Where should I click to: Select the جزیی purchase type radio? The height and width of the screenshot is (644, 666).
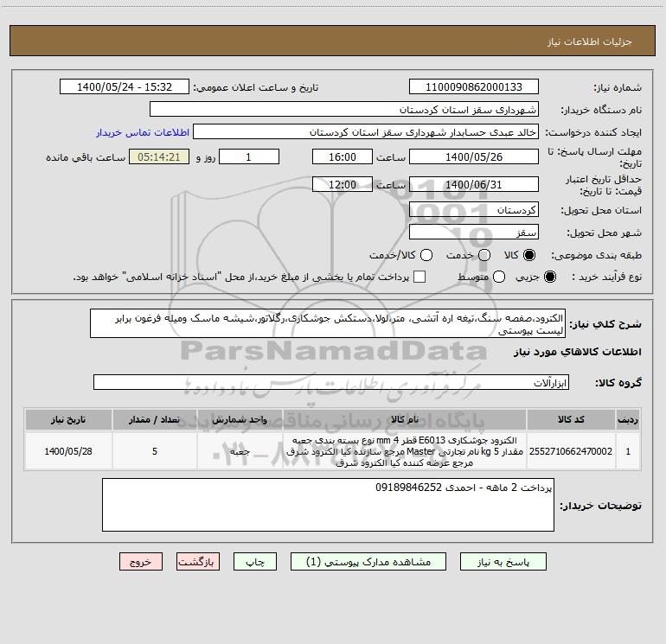pos(550,277)
